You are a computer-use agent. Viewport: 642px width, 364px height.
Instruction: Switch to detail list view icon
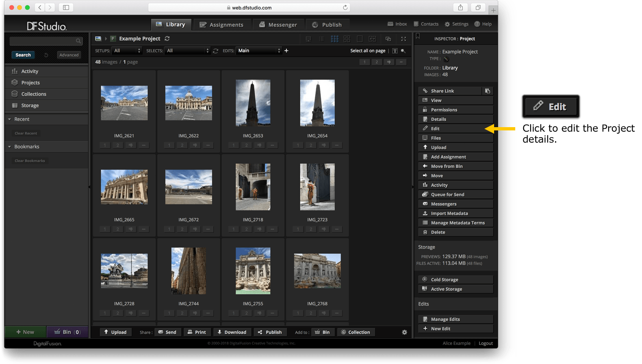point(308,39)
